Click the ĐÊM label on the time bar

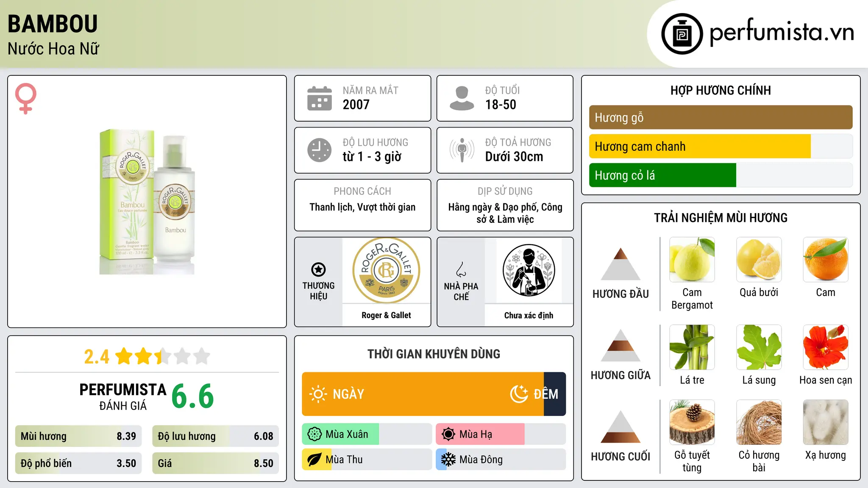(546, 394)
